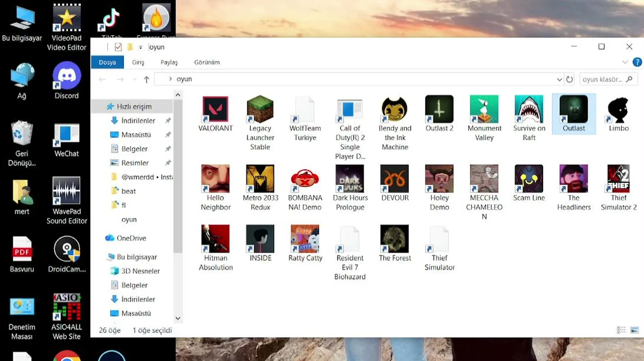Switch to the Giriş tab
This screenshot has width=644, height=361.
(x=138, y=62)
